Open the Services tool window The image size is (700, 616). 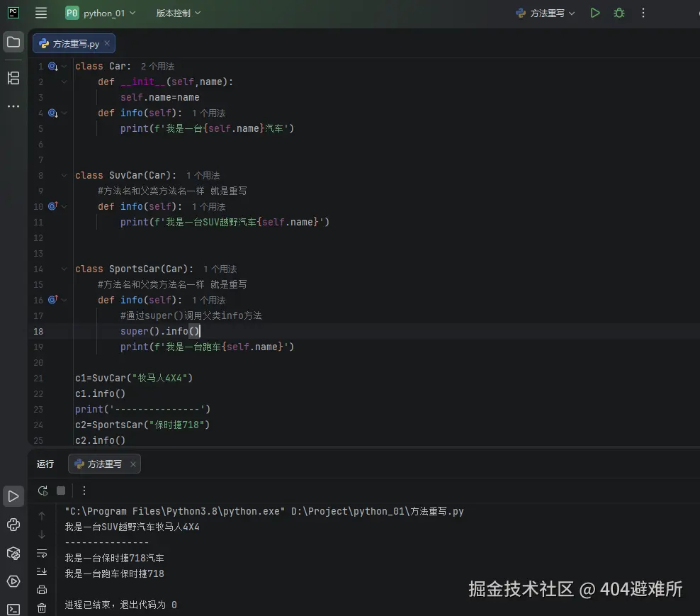[x=13, y=581]
